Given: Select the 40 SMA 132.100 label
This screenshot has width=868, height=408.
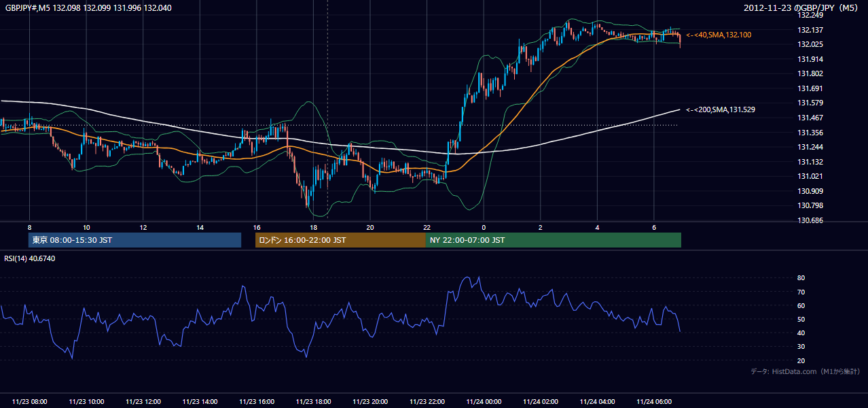Looking at the screenshot, I should (x=719, y=35).
